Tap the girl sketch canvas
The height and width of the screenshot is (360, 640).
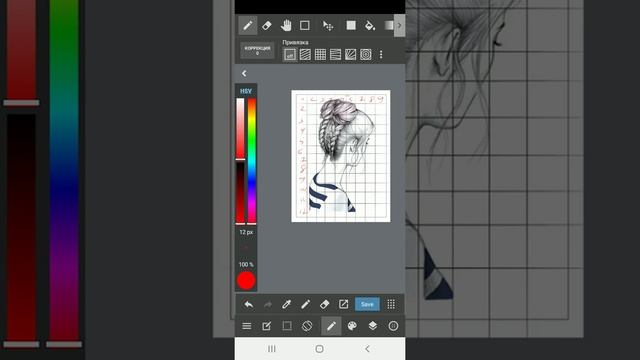coord(341,156)
